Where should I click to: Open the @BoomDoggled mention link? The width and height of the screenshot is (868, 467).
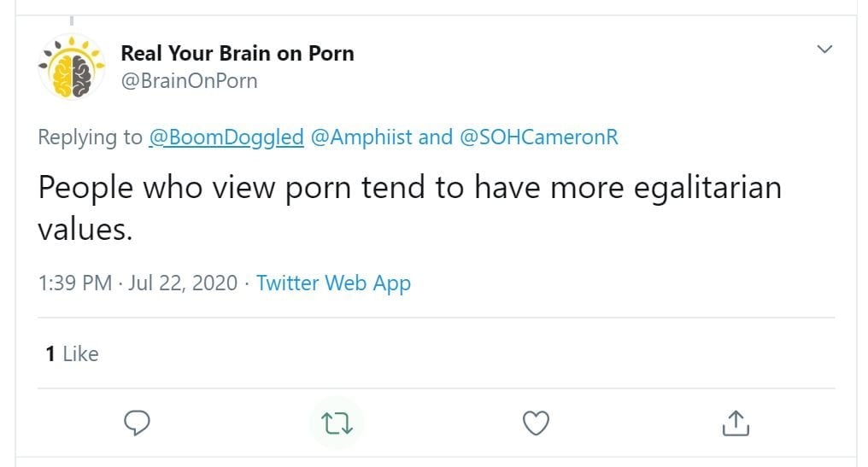[x=226, y=137]
